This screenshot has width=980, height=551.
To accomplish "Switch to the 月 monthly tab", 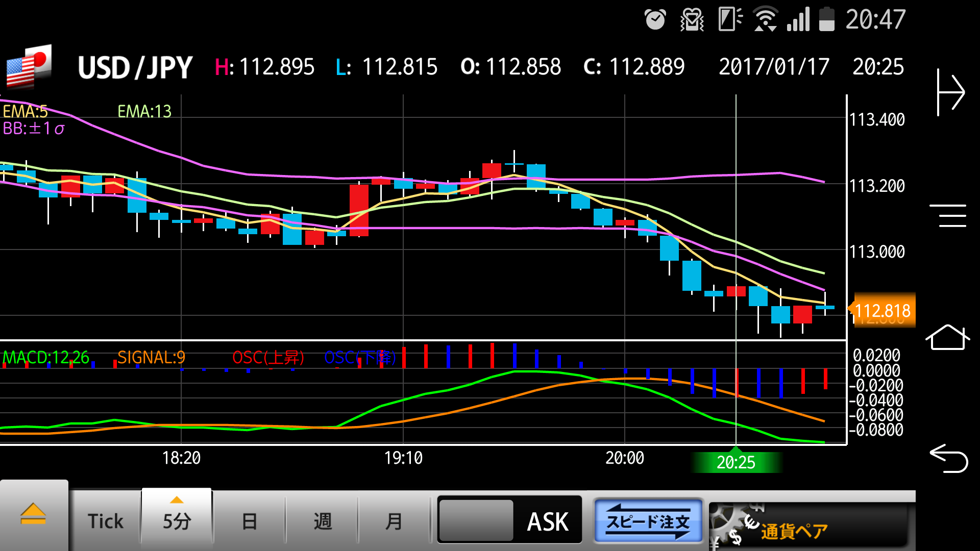I will pos(394,521).
